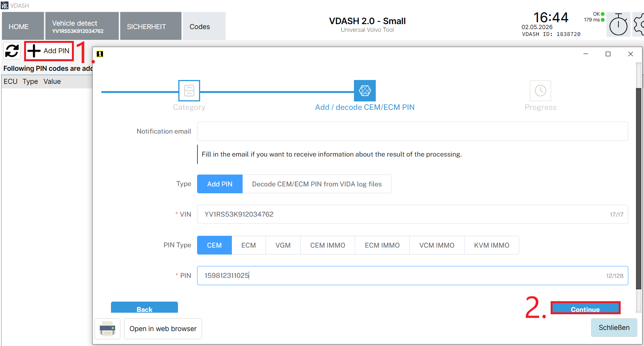644x346 pixels.
Task: Select Decode CEM/ECM PIN from VIDA log files
Action: [x=317, y=184]
